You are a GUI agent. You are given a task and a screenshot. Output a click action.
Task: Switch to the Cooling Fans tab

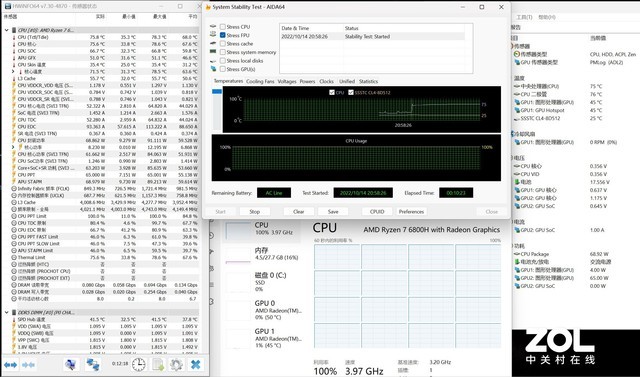[x=260, y=82]
